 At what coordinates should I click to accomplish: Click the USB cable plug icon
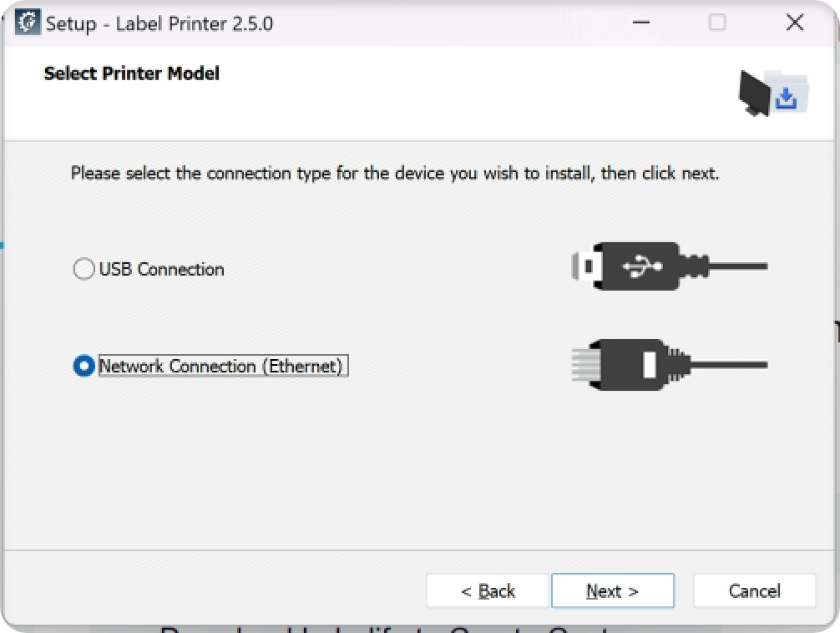point(669,266)
